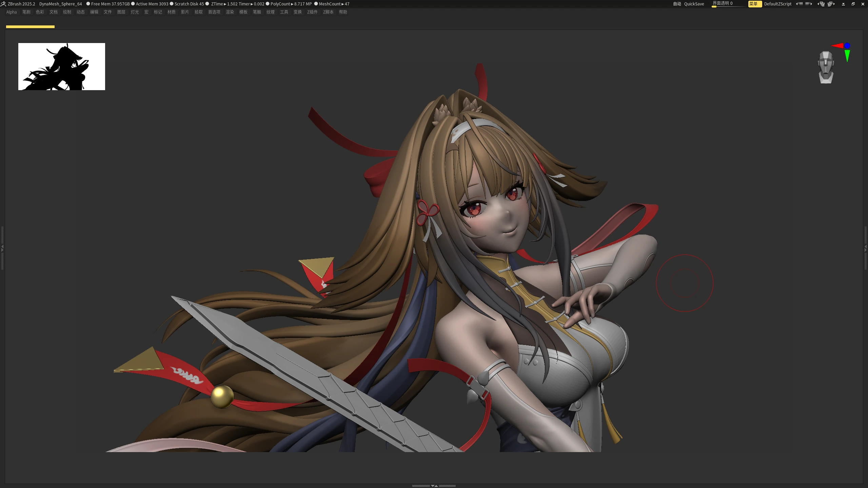Click the QuickSave button

(x=694, y=4)
